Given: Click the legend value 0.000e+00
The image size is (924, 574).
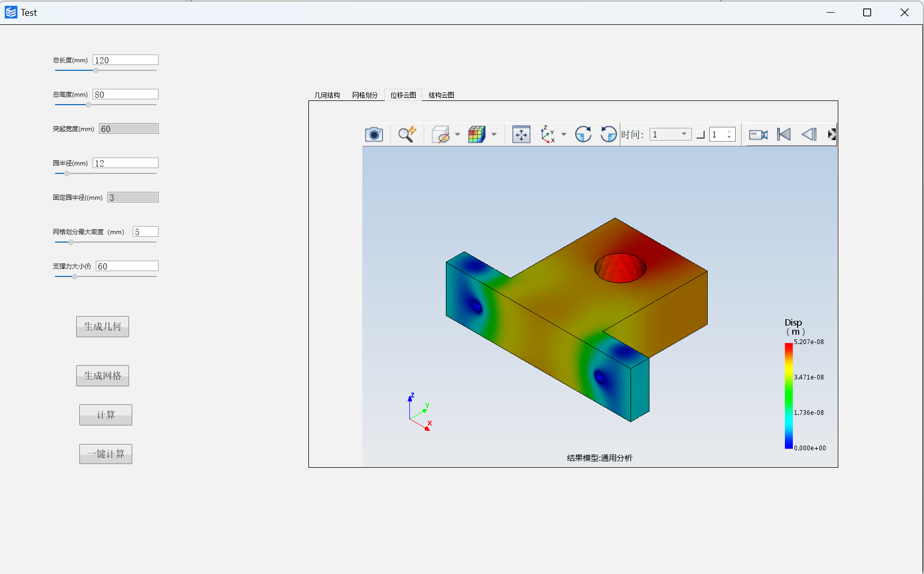Looking at the screenshot, I should (x=810, y=448).
